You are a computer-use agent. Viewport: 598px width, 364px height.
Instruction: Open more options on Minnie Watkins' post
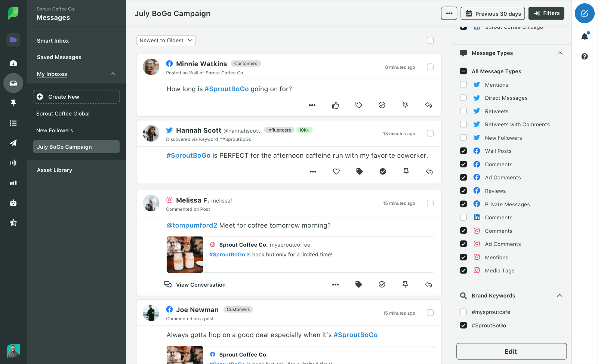pos(312,105)
